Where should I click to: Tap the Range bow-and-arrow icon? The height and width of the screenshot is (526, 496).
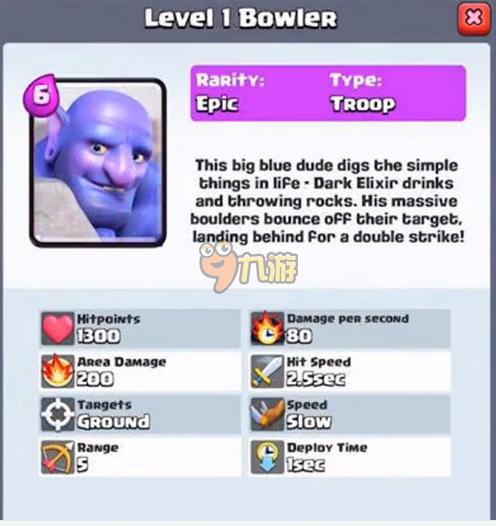coord(58,457)
